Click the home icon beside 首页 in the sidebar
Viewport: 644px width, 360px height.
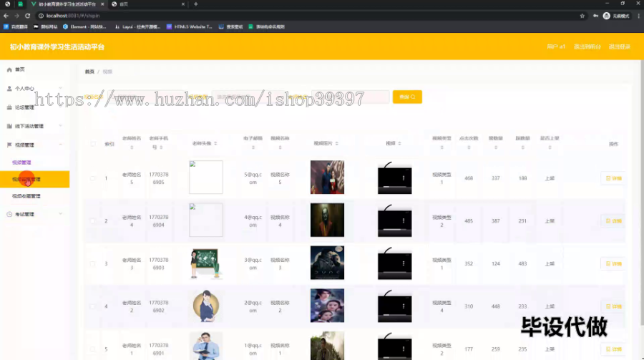click(9, 70)
